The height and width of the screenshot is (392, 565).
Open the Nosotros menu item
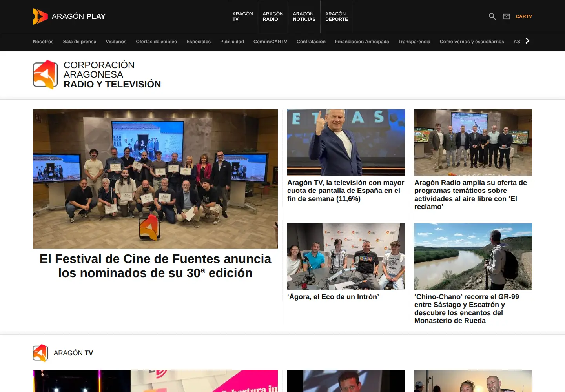click(x=43, y=42)
